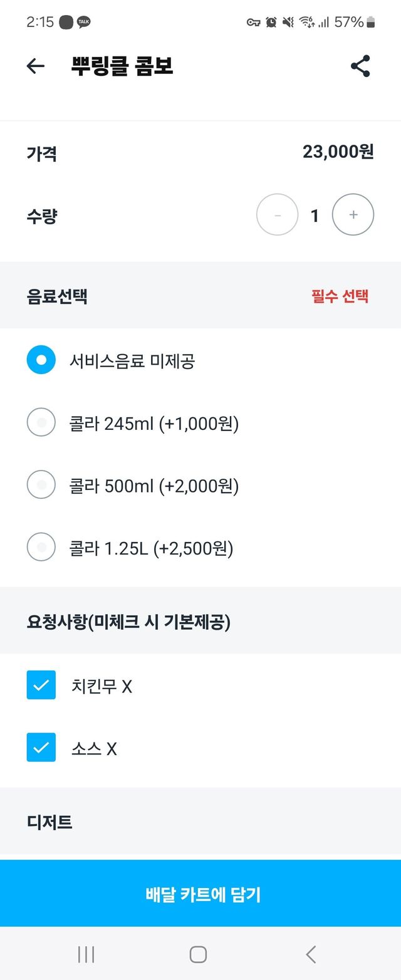
Task: Tap the 음료선택 section header
Action: pyautogui.click(x=57, y=296)
